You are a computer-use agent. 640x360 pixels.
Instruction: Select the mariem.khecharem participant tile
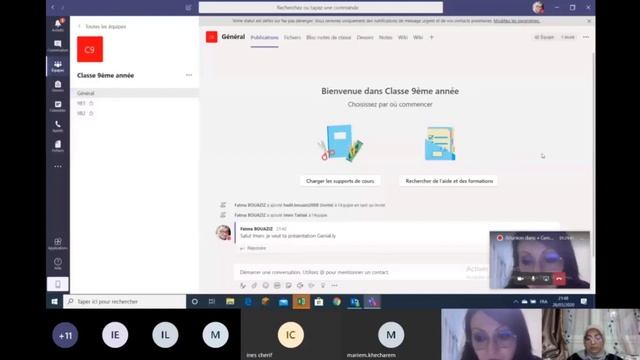point(391,334)
